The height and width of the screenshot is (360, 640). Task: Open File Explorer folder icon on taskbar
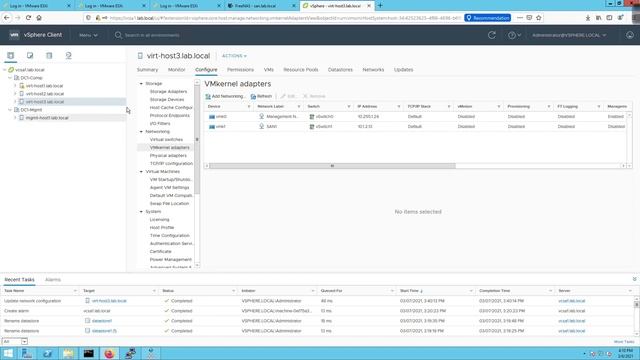68,353
